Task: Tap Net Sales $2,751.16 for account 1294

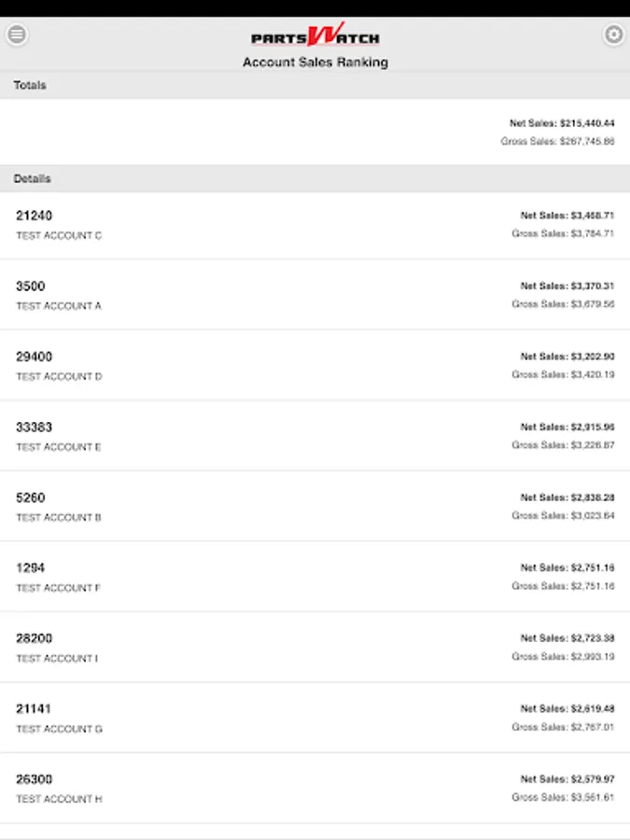Action: pyautogui.click(x=567, y=567)
